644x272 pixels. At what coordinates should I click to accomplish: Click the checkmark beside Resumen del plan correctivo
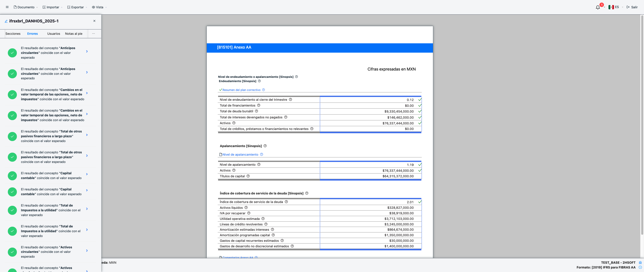pos(221,90)
